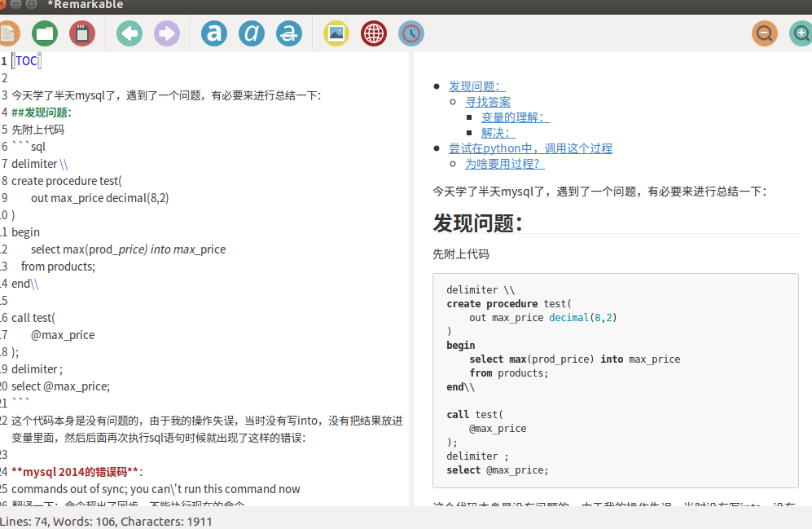
Task: Save the document using the floppy disk icon
Action: (82, 33)
